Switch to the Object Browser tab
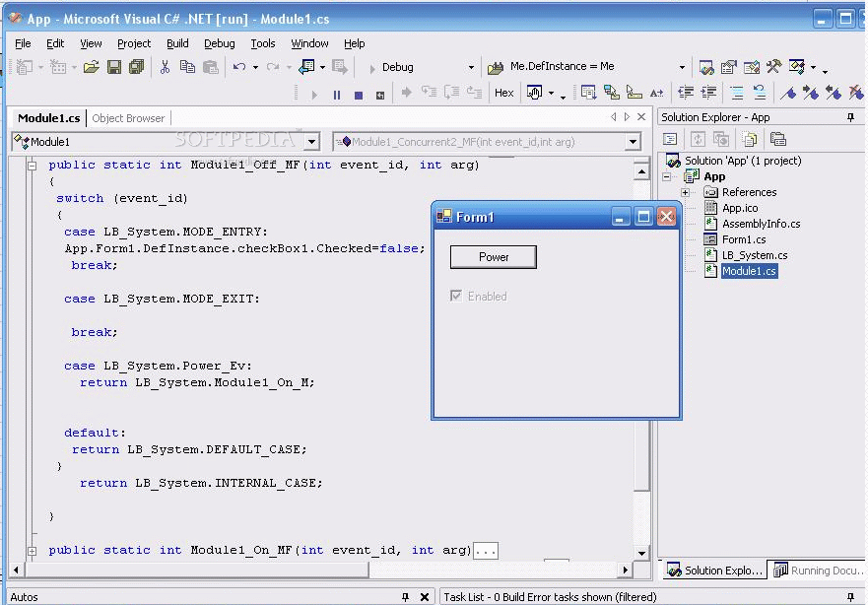The width and height of the screenshot is (868, 605). click(128, 118)
